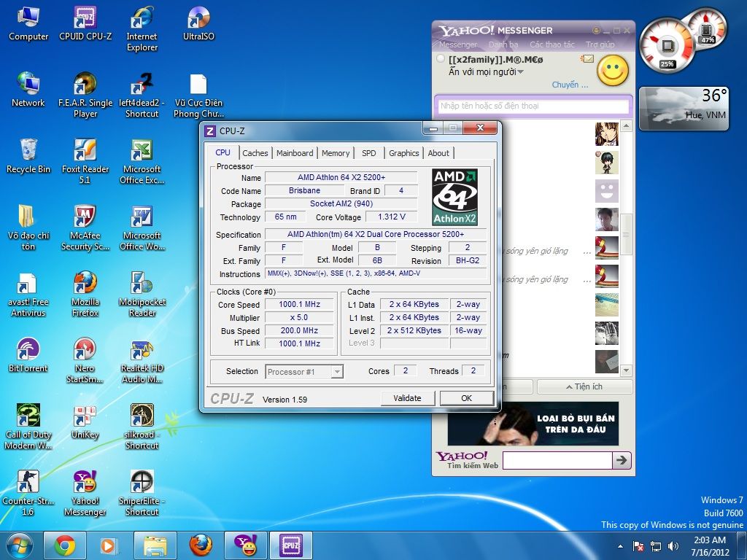
Task: Click the contact list scrollbar down arrow
Action: pos(627,370)
